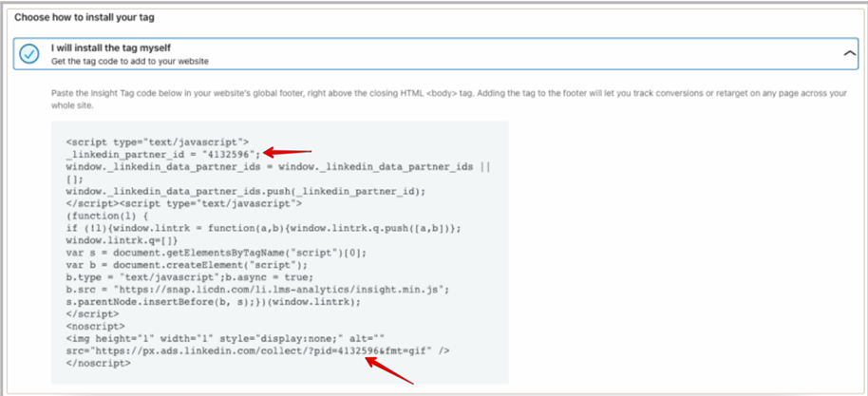868x396 pixels.
Task: Click the _linkedin_partner_id = "4132596" code line
Action: click(162, 153)
